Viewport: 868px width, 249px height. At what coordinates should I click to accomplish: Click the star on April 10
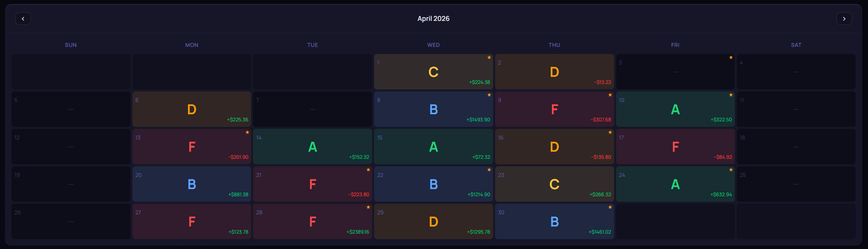(731, 95)
